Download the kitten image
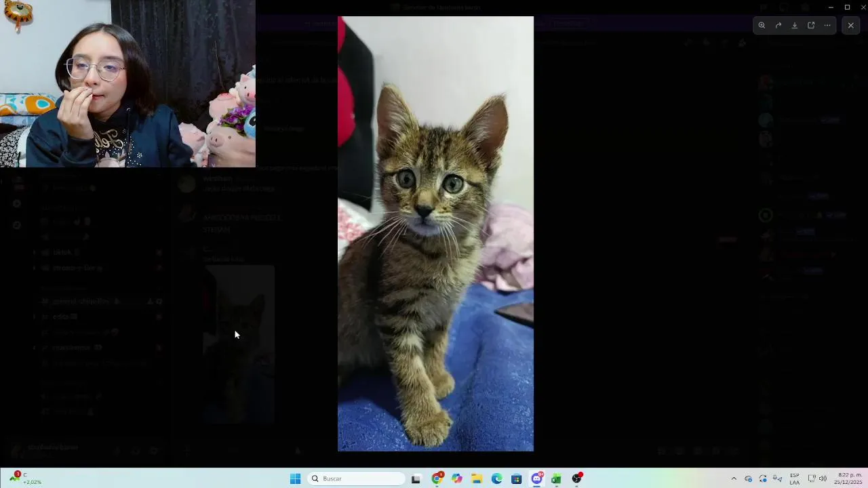This screenshot has height=488, width=868. click(795, 25)
